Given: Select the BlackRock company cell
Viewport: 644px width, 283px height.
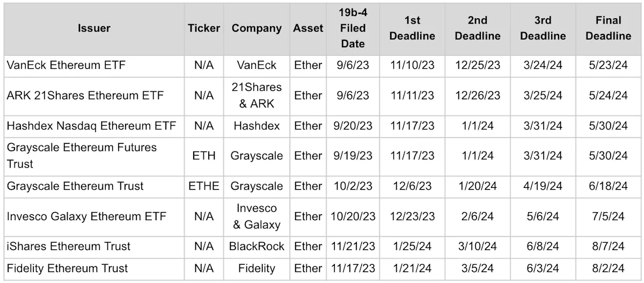Looking at the screenshot, I should 257,246.
